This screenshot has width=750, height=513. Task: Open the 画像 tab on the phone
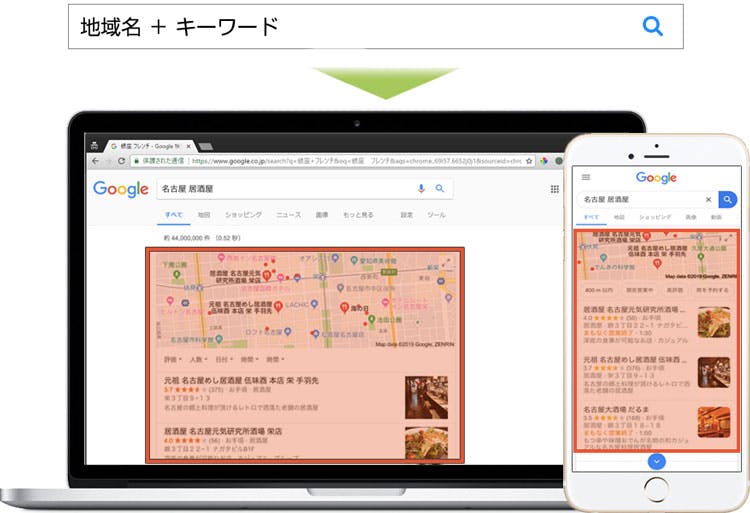(x=691, y=217)
